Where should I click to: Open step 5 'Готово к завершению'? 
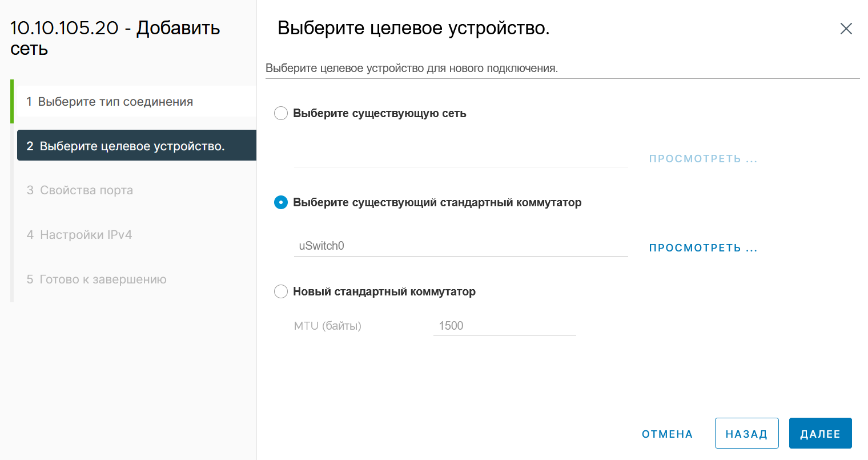pos(136,279)
